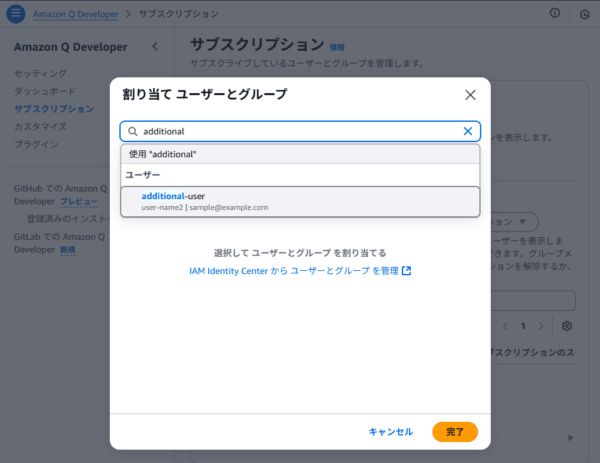
Task: Open プラグイン in the sidebar
Action: (36, 144)
